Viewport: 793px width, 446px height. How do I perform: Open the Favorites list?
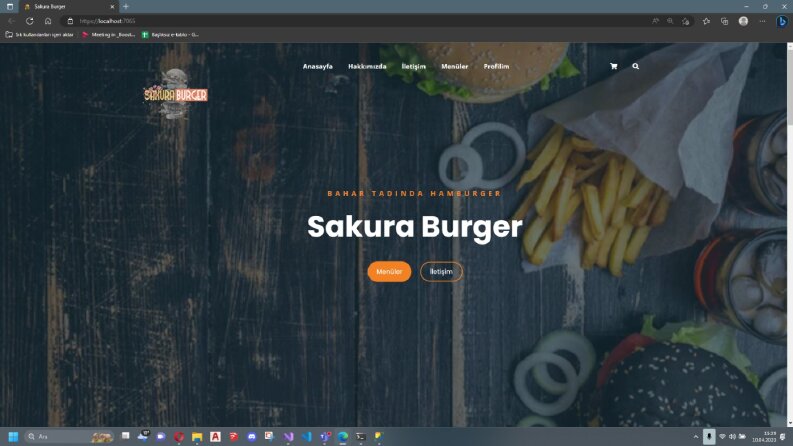(707, 21)
